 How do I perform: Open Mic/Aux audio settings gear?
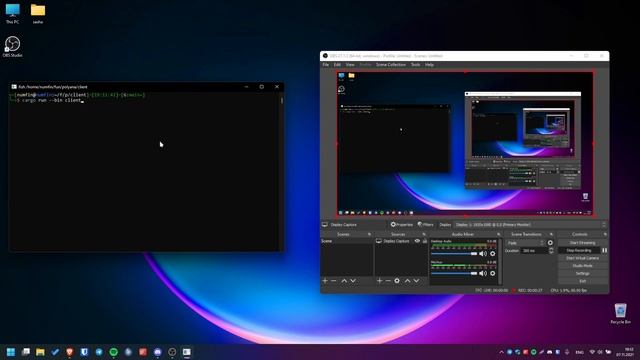point(493,273)
